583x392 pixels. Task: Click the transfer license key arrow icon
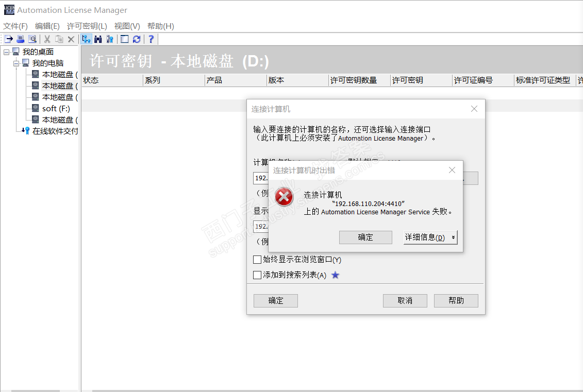(9, 39)
